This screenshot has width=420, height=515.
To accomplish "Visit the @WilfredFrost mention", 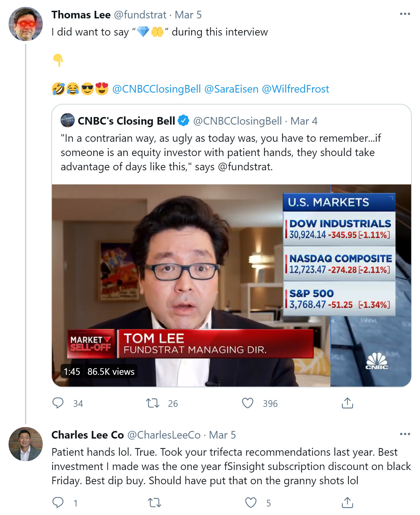I will coord(296,89).
